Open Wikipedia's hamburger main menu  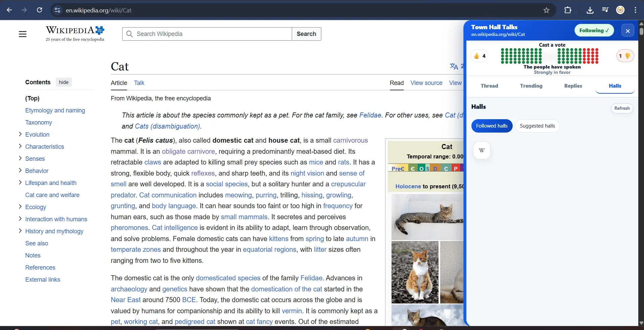click(22, 34)
